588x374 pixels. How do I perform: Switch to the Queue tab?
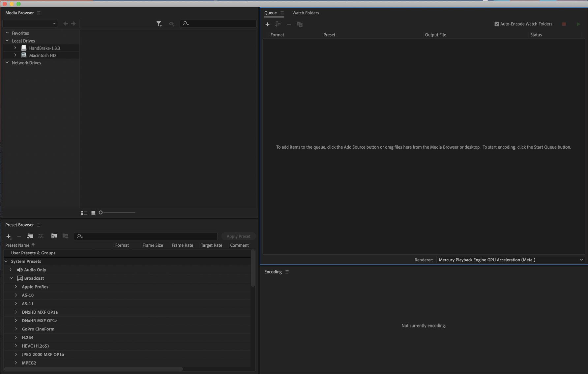[270, 13]
